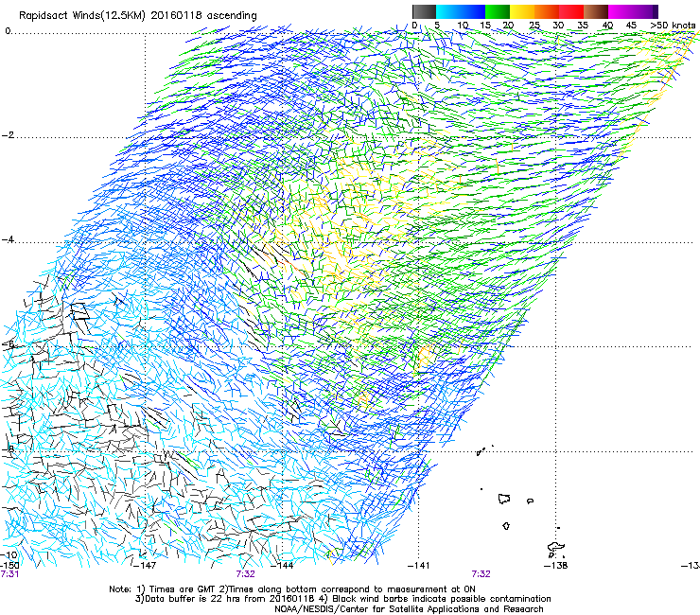Click the legend label "20"
Viewport: 700px width, 615px height.
(x=509, y=26)
